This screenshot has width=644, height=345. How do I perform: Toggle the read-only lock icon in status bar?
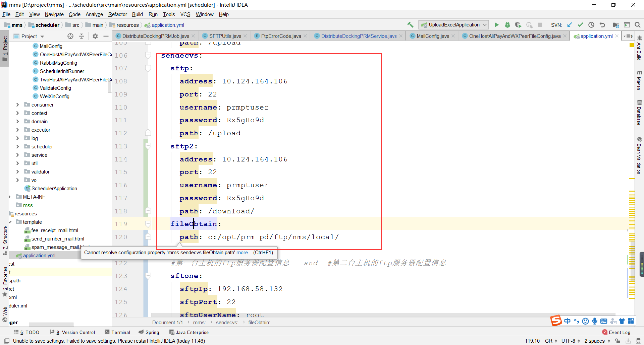[618, 341]
